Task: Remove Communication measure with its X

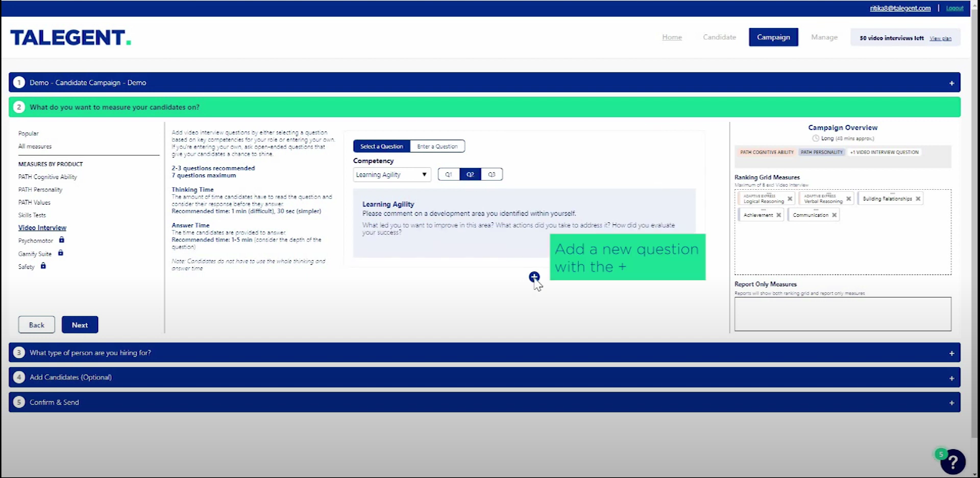Action: click(x=834, y=215)
